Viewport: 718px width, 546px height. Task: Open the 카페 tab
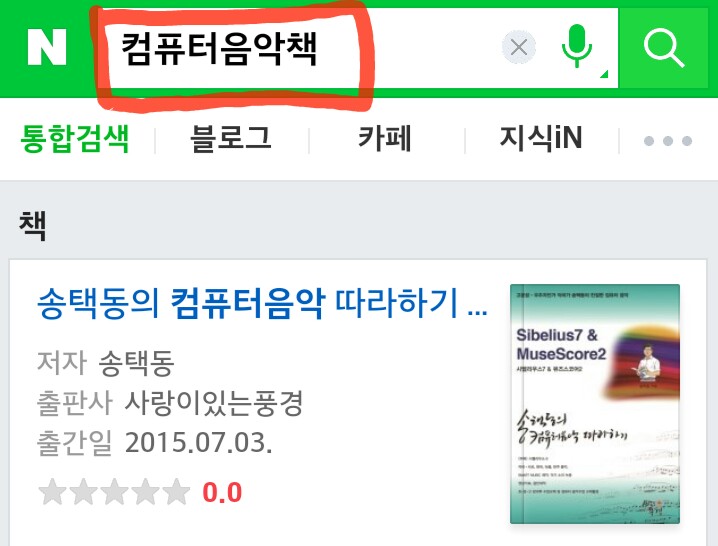point(385,139)
